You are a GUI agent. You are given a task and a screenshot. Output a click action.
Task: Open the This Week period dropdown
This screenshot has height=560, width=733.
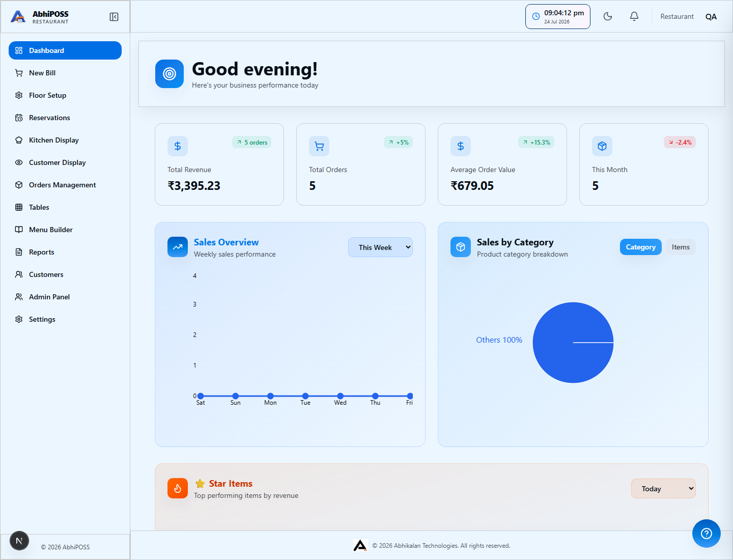tap(380, 247)
